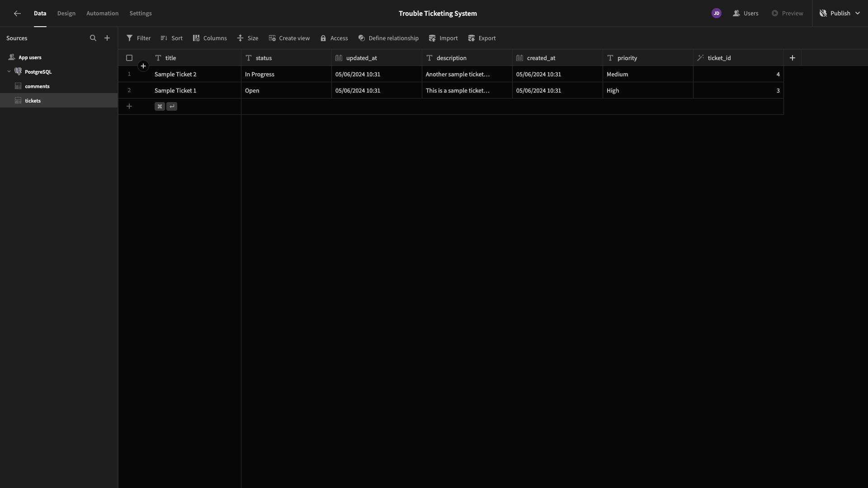Select the 'High' priority cell
The width and height of the screenshot is (868, 488).
[648, 90]
